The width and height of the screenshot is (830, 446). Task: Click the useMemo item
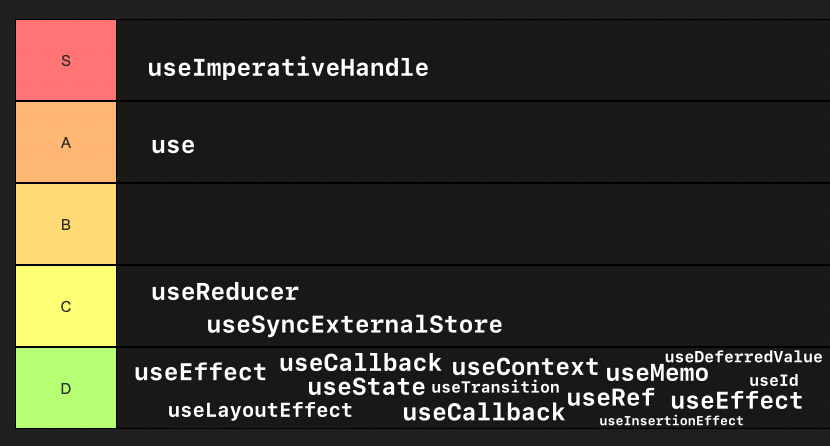[x=657, y=374]
